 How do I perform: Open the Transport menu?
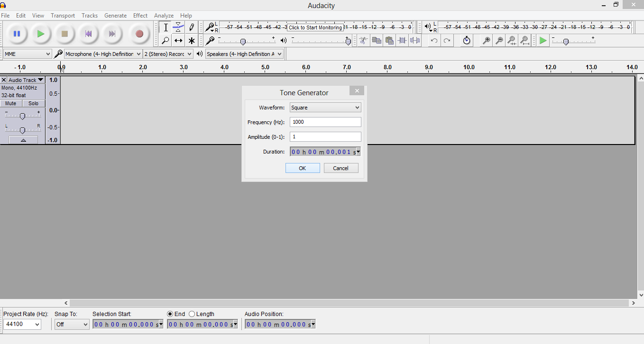click(63, 16)
